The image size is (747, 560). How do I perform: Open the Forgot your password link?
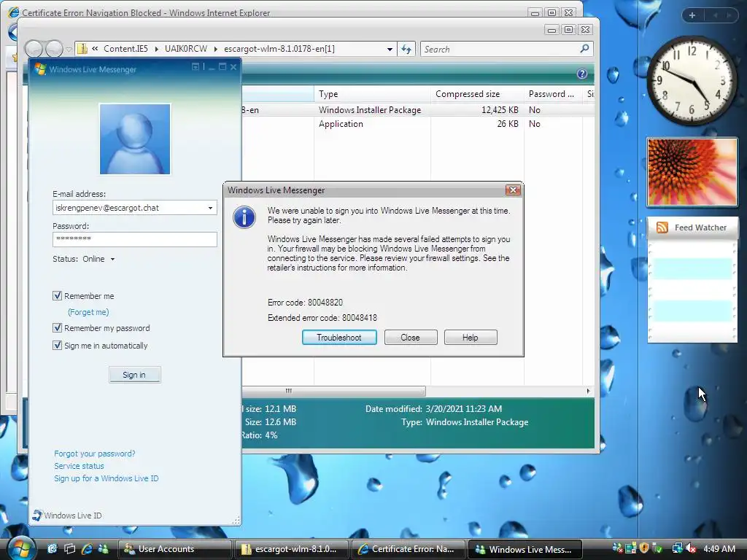pyautogui.click(x=94, y=454)
